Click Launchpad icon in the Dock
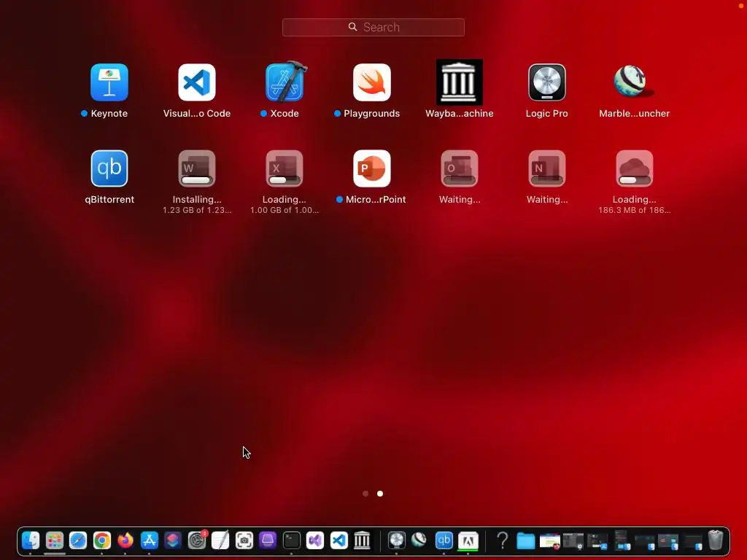747x560 pixels. pos(54,540)
